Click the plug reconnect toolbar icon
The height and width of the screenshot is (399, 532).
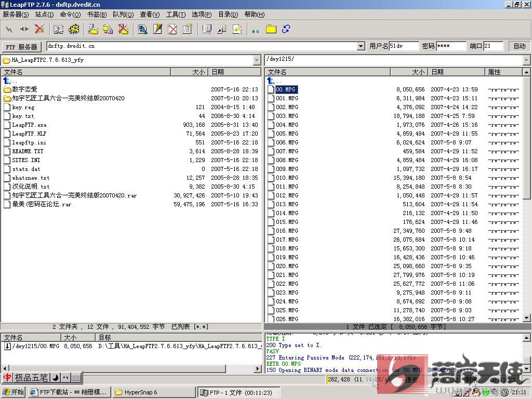pos(24,30)
